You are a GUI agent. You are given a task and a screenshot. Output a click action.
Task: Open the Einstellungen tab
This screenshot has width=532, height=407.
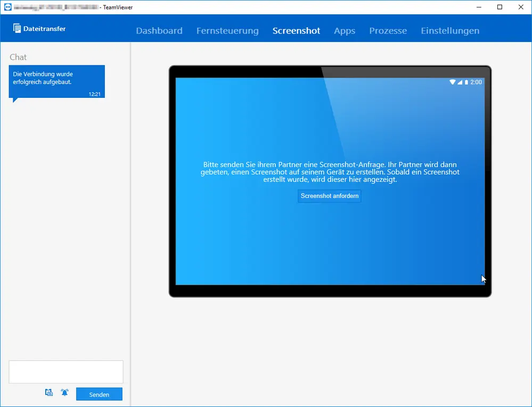click(450, 31)
